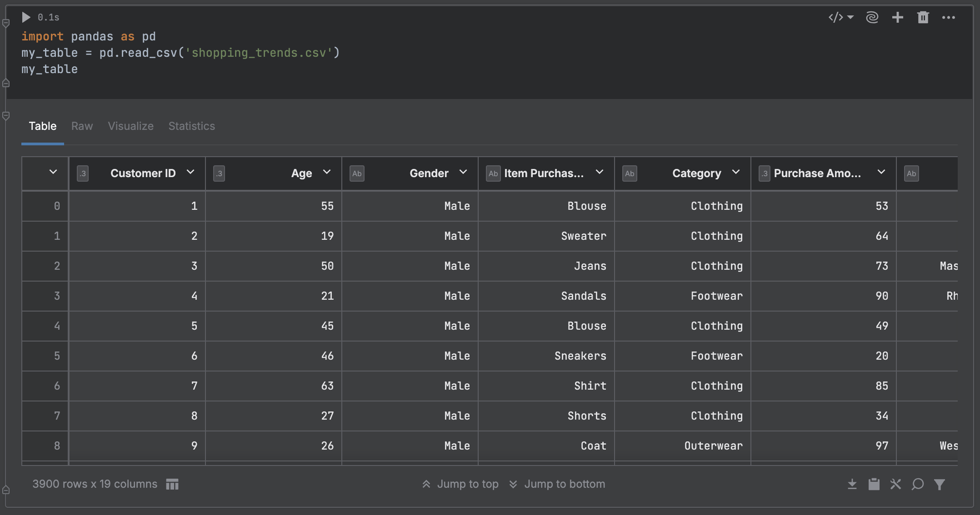Run the notebook cell

click(26, 17)
